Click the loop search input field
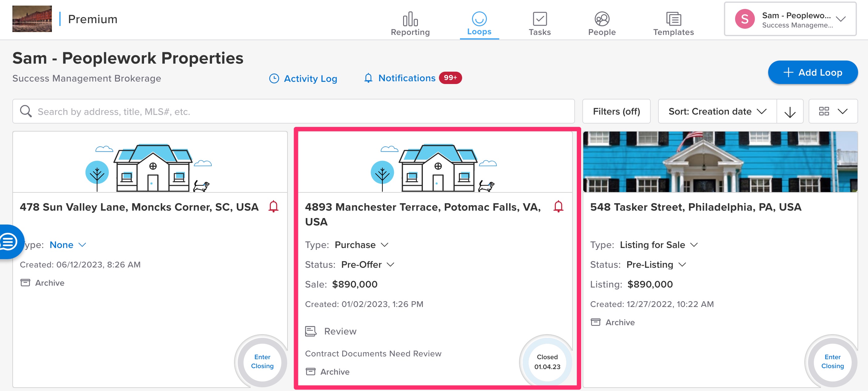The height and width of the screenshot is (391, 868). click(x=293, y=111)
